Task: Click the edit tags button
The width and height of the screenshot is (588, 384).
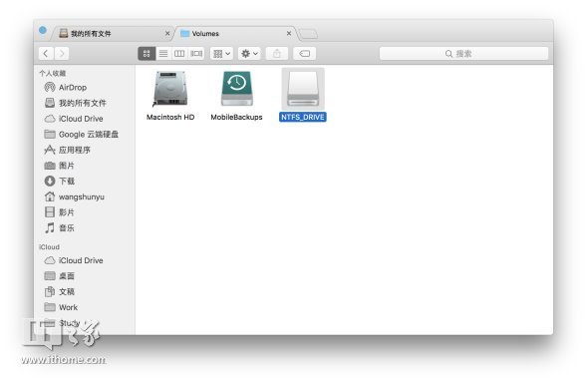Action: (x=305, y=54)
